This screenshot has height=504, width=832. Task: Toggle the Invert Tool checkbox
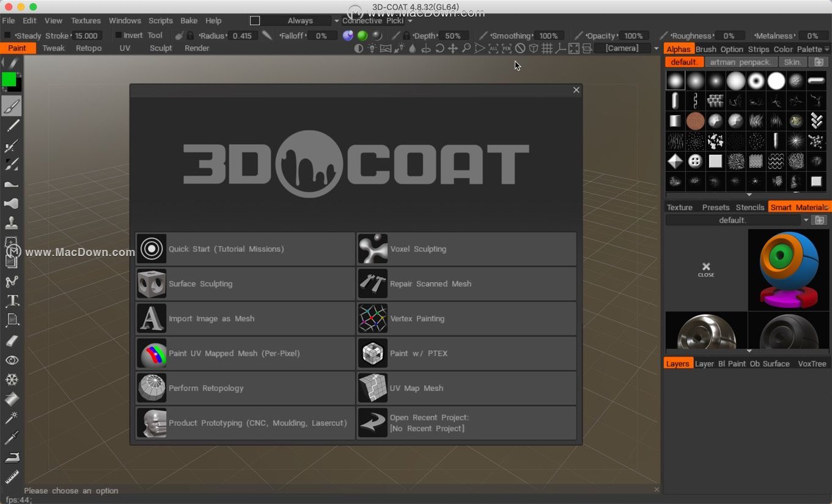point(119,35)
